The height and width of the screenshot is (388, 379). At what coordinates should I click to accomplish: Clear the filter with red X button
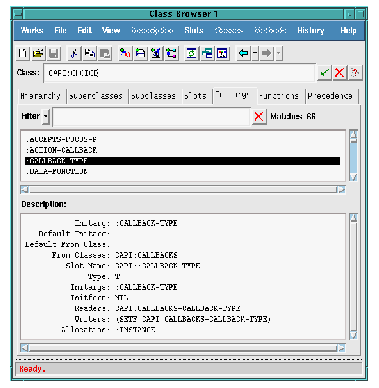click(x=259, y=116)
